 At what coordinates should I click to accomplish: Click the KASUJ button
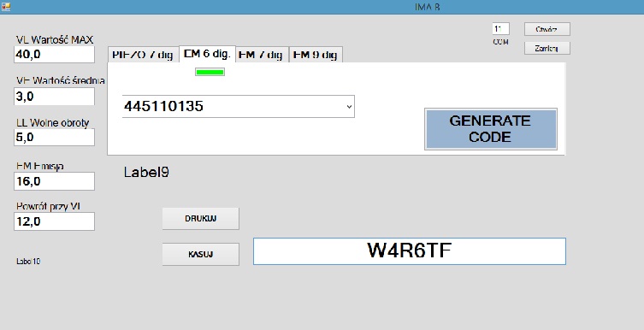pos(200,255)
